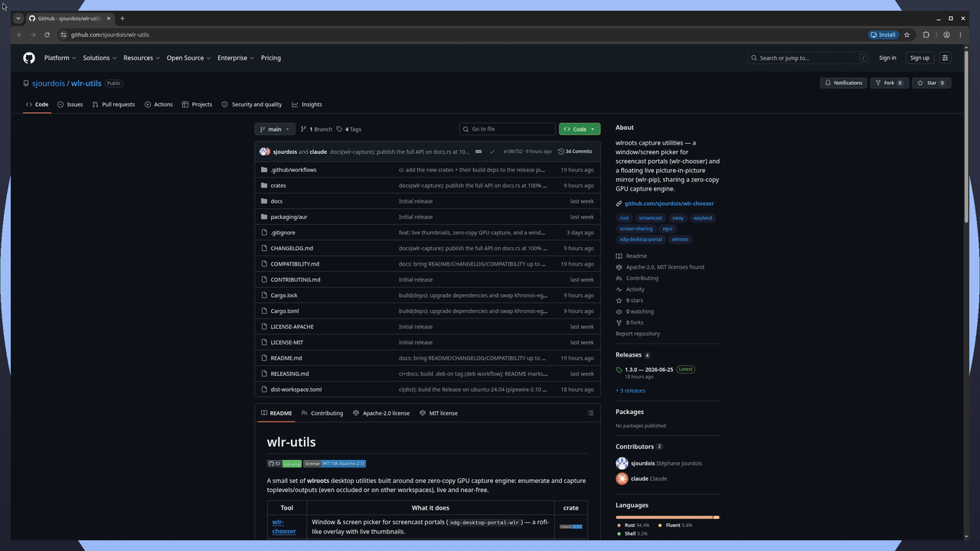The image size is (980, 551).
Task: Open wlr-chooser link in README table
Action: point(284,527)
